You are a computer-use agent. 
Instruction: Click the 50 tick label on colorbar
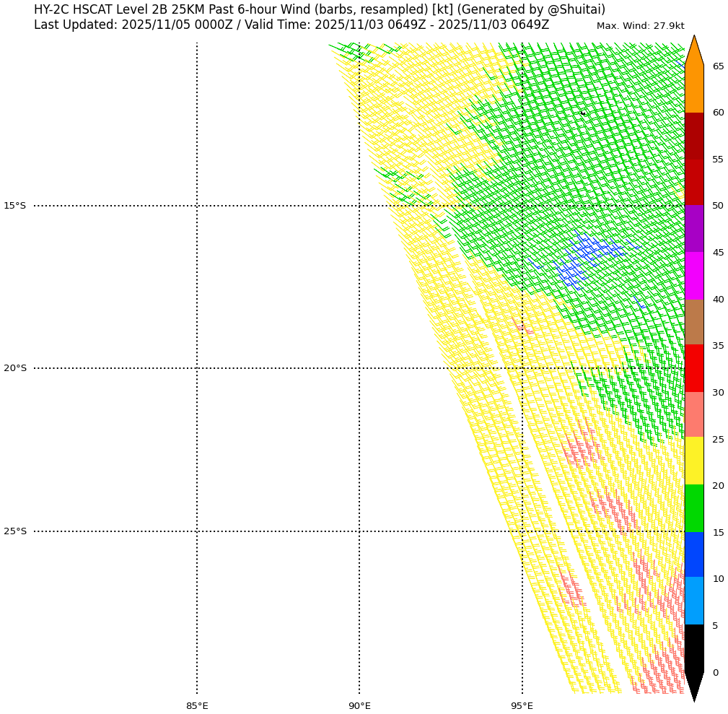[718, 206]
